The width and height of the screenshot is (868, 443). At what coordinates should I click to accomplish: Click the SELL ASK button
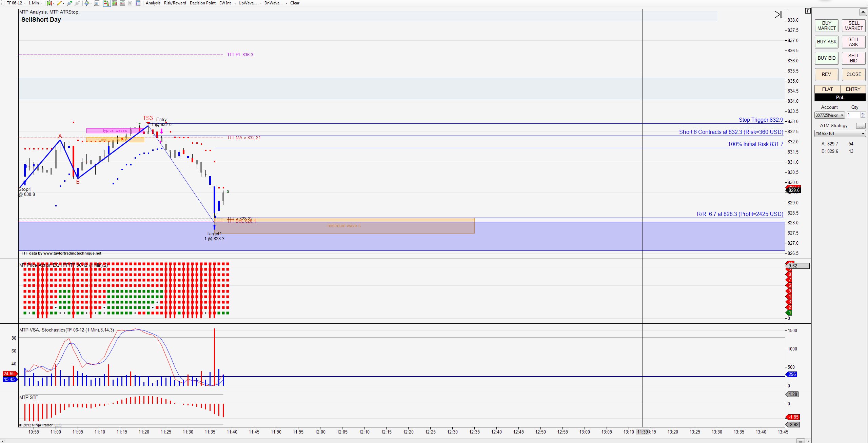coord(854,42)
